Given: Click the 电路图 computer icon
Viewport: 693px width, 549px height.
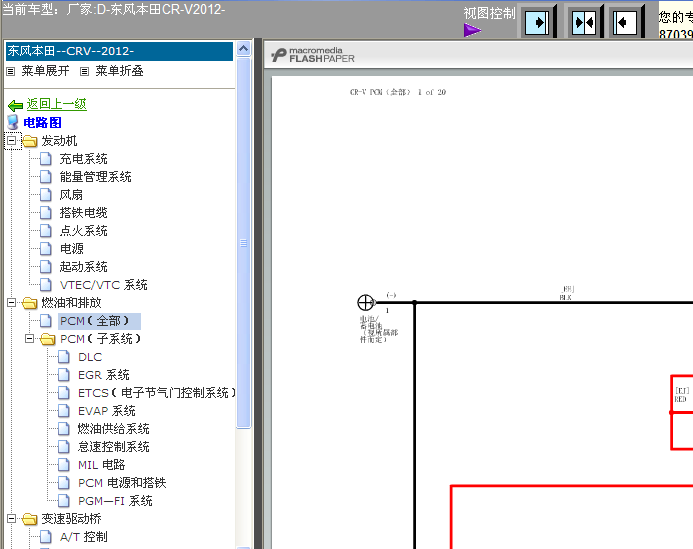Looking at the screenshot, I should [x=13, y=122].
